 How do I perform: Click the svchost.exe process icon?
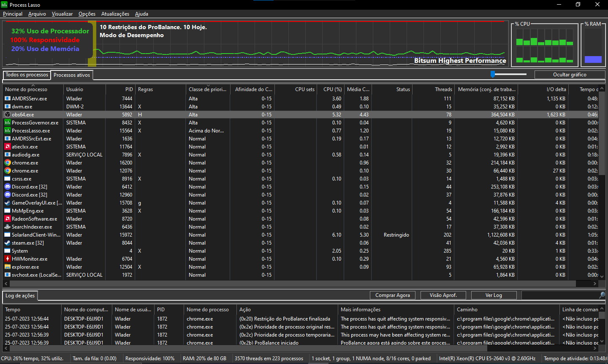point(8,275)
